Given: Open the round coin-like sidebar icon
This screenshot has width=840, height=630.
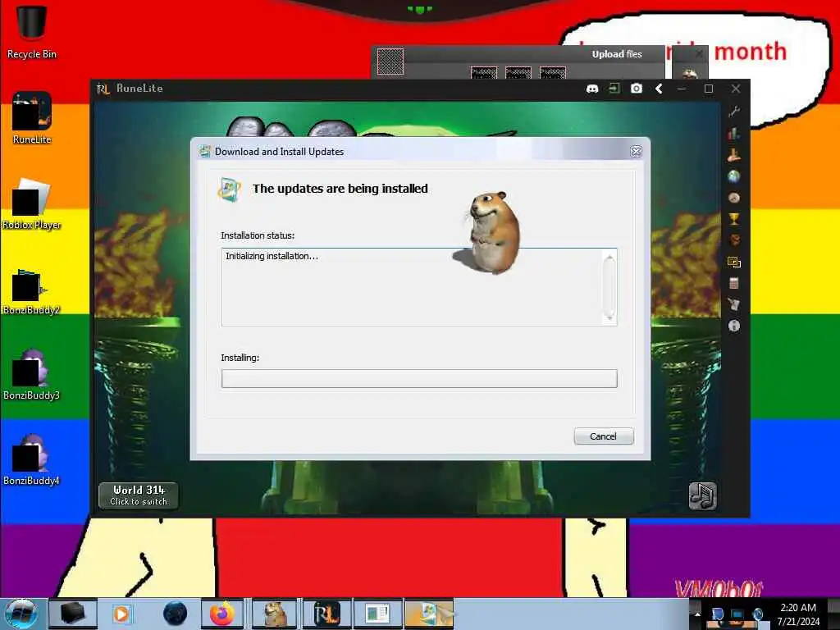Looking at the screenshot, I should (734, 198).
